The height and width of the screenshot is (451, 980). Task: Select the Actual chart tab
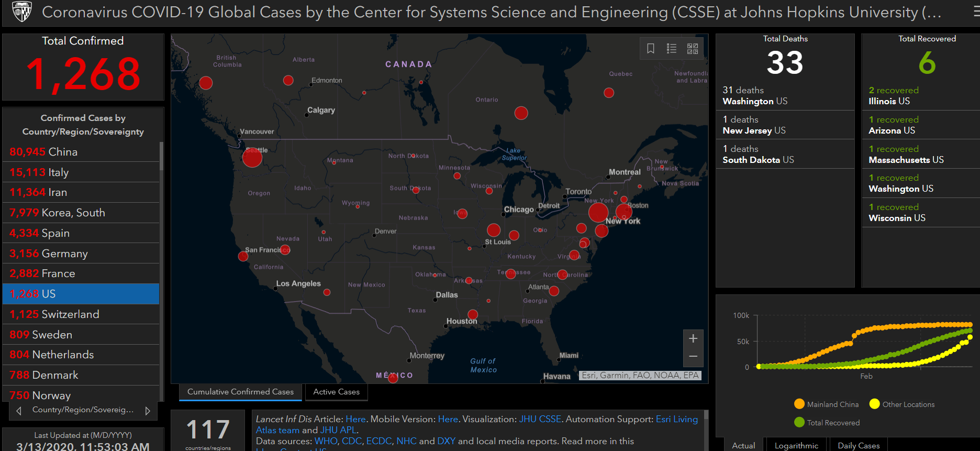pos(743,445)
